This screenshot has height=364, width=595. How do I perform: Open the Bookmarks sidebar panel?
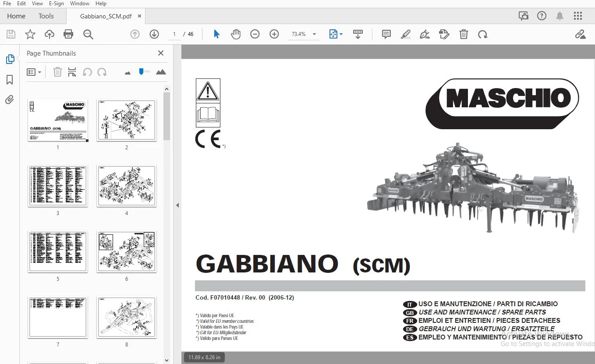click(x=10, y=80)
